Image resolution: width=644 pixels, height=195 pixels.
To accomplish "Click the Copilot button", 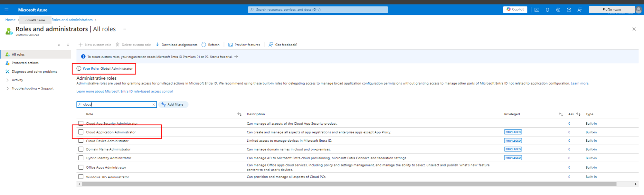I will (515, 10).
